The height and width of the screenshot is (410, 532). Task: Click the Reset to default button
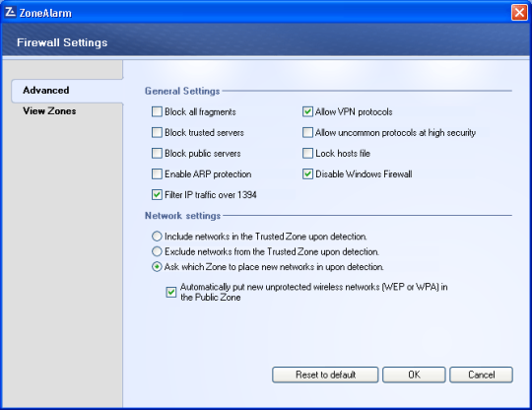(x=325, y=375)
